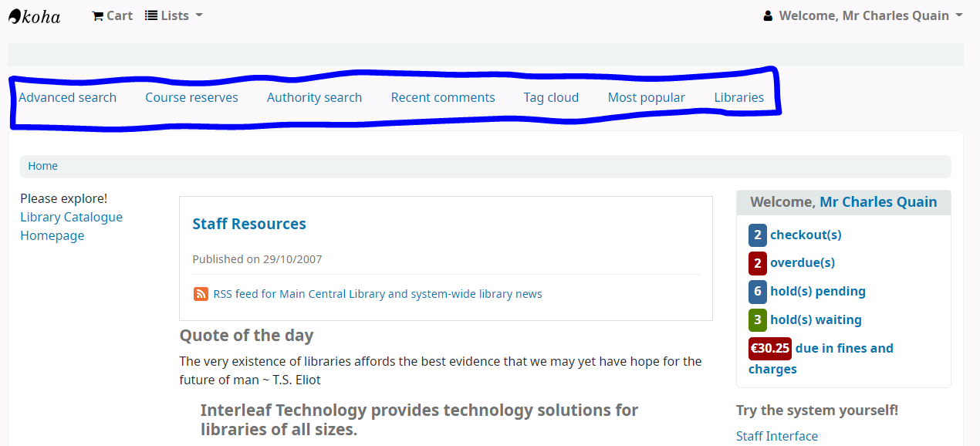
Task: Open €30.25 due in fines and charges
Action: [x=821, y=358]
